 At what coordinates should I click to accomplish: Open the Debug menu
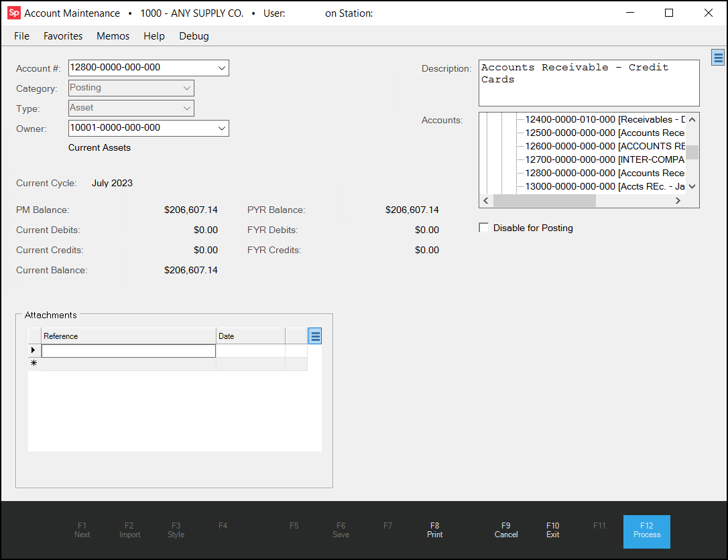click(193, 36)
